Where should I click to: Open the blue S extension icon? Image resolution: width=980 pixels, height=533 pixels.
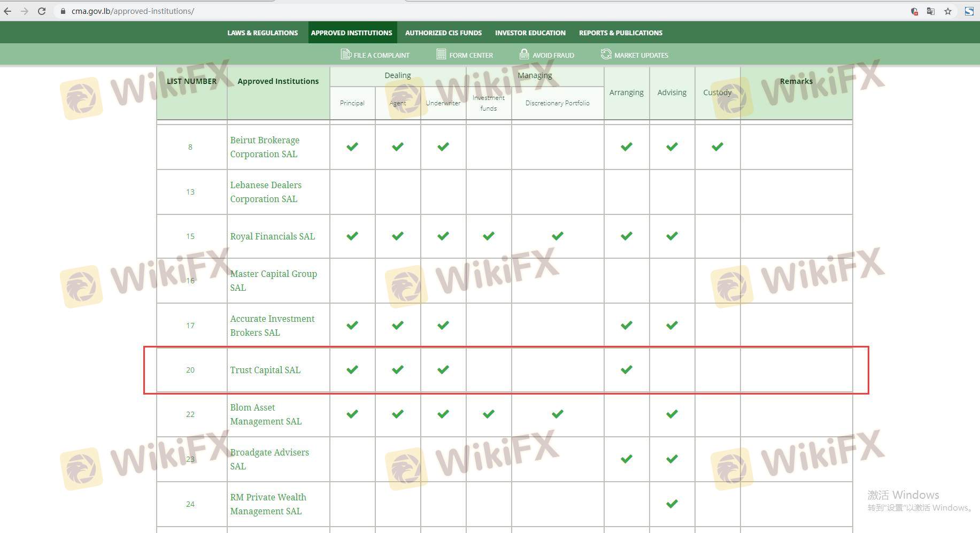click(x=969, y=11)
